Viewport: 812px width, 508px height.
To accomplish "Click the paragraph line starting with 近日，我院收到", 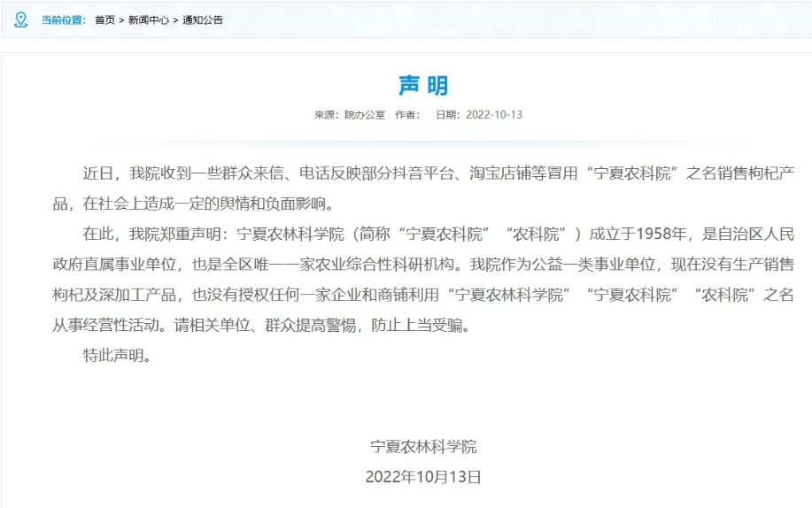I will pos(438,173).
